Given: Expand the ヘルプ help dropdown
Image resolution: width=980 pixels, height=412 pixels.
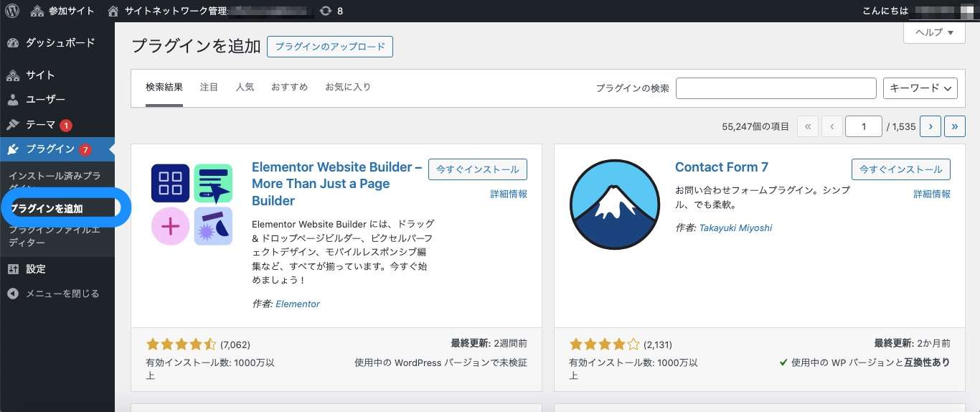Looking at the screenshot, I should click(x=933, y=32).
